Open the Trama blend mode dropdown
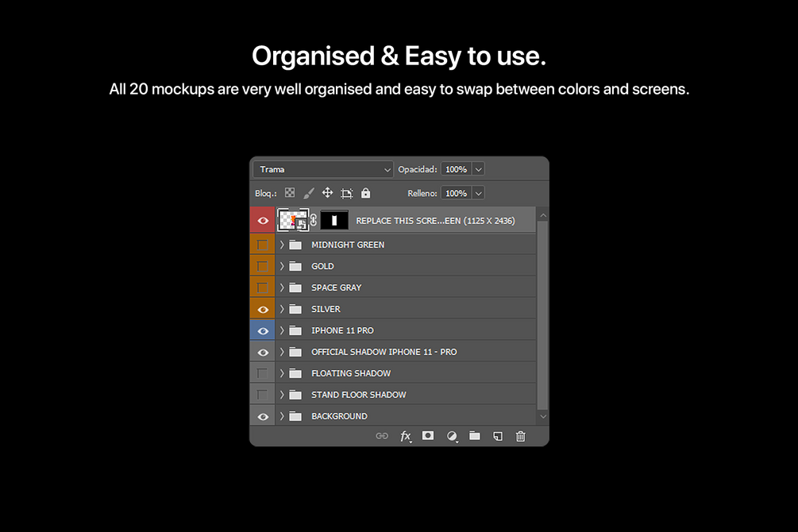The height and width of the screenshot is (532, 798). click(x=323, y=170)
